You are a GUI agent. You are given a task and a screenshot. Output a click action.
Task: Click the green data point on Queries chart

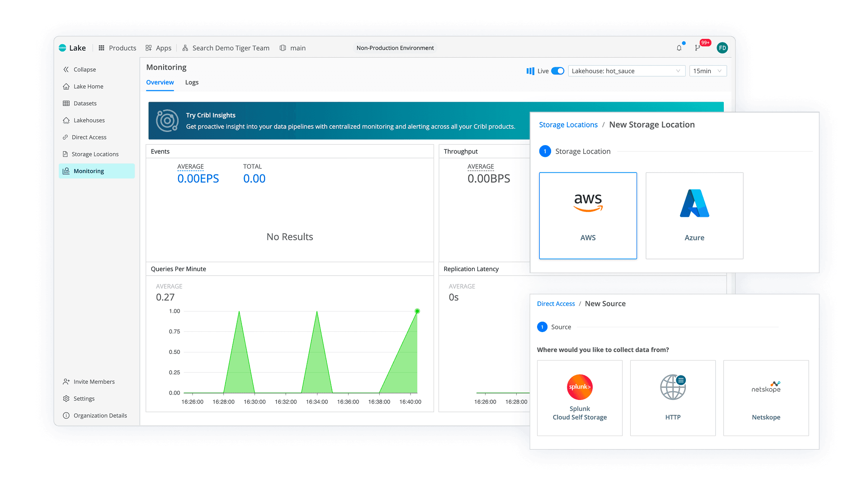[x=417, y=311]
